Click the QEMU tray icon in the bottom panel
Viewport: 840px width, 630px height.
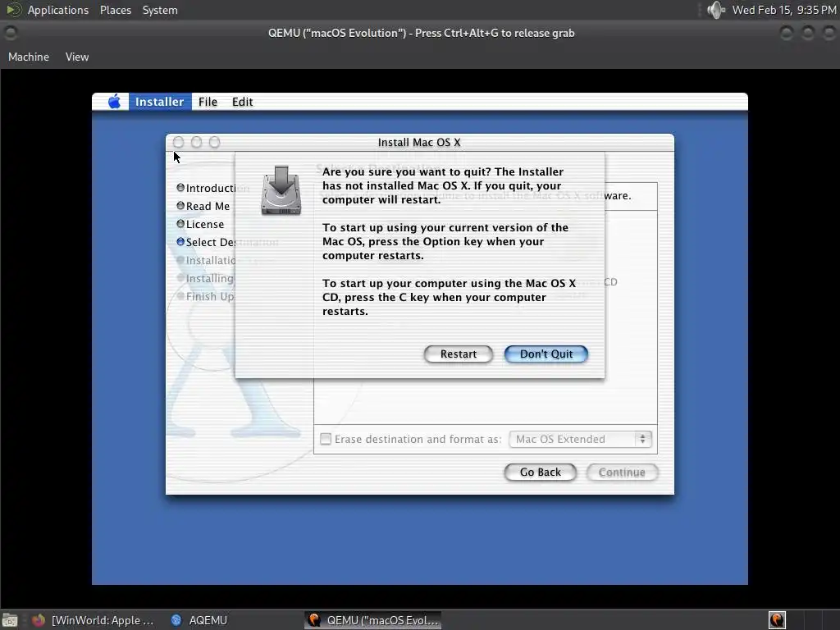[x=777, y=620]
